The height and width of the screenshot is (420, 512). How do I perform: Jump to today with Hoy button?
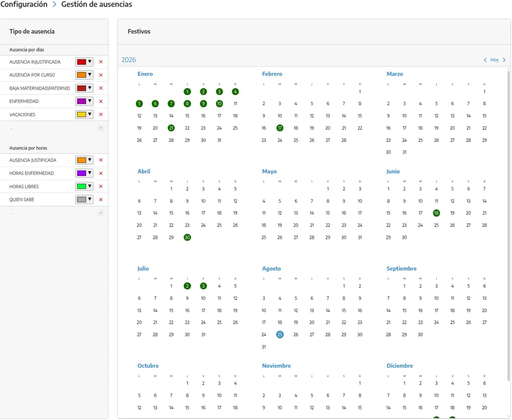coord(494,60)
